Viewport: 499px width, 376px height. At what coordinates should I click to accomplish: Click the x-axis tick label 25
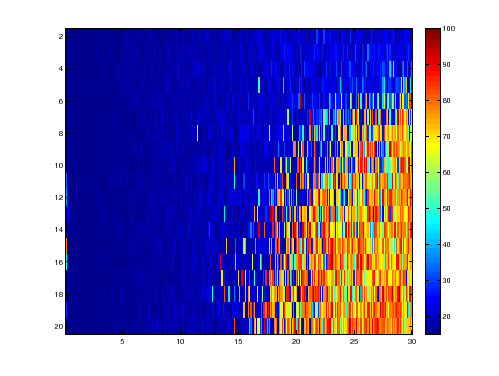[x=354, y=342]
